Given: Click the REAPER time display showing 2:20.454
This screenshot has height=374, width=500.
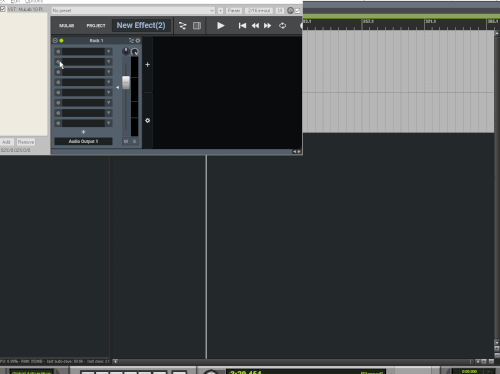Looking at the screenshot, I should [246, 372].
